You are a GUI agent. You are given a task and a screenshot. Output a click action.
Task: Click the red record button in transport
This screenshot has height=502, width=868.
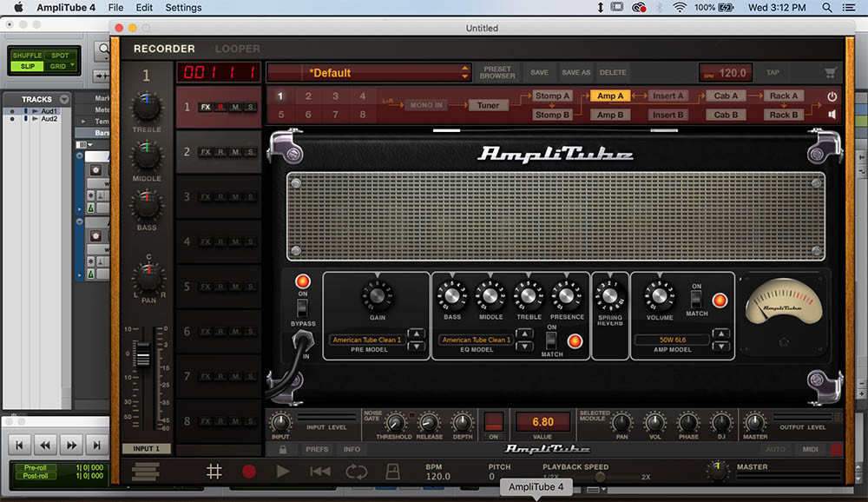coord(249,472)
